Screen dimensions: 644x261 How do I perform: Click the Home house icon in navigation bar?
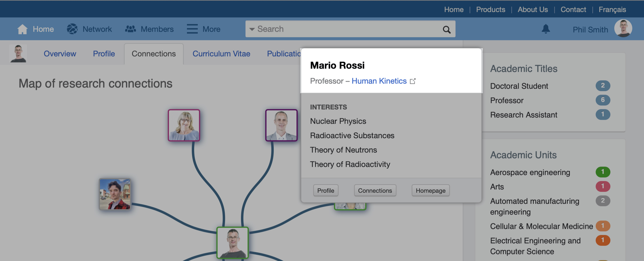pos(23,29)
